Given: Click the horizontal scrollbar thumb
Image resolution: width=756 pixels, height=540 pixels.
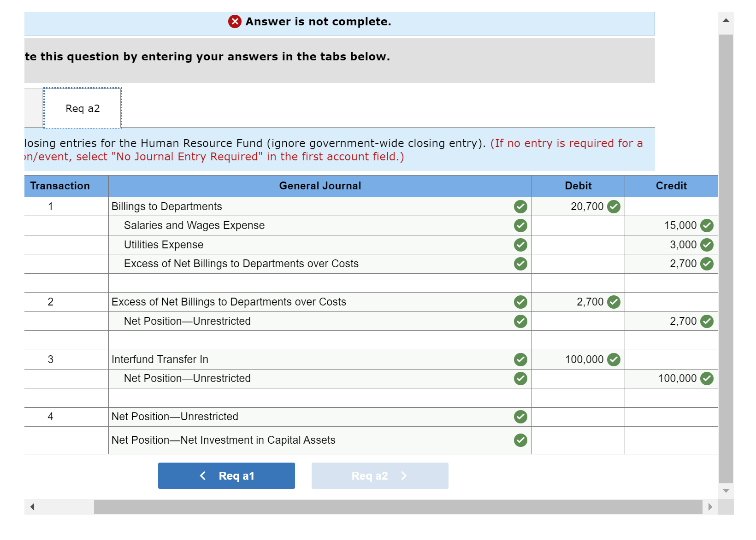Looking at the screenshot, I should click(398, 507).
